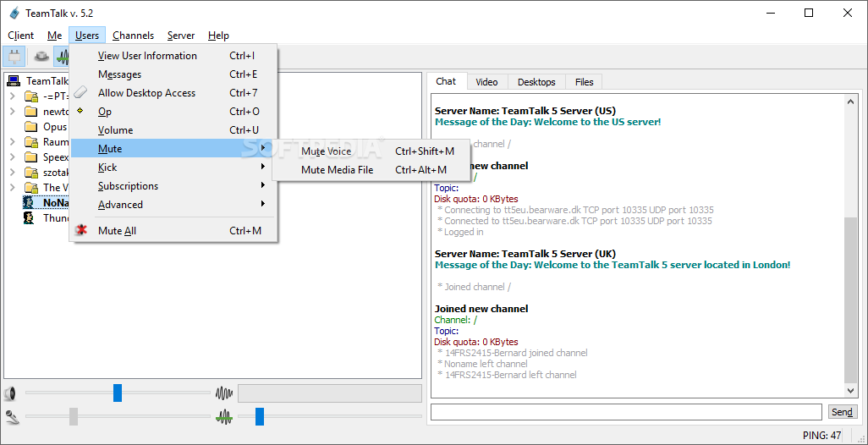Click the speaker volume slider handle
The width and height of the screenshot is (868, 445).
118,393
